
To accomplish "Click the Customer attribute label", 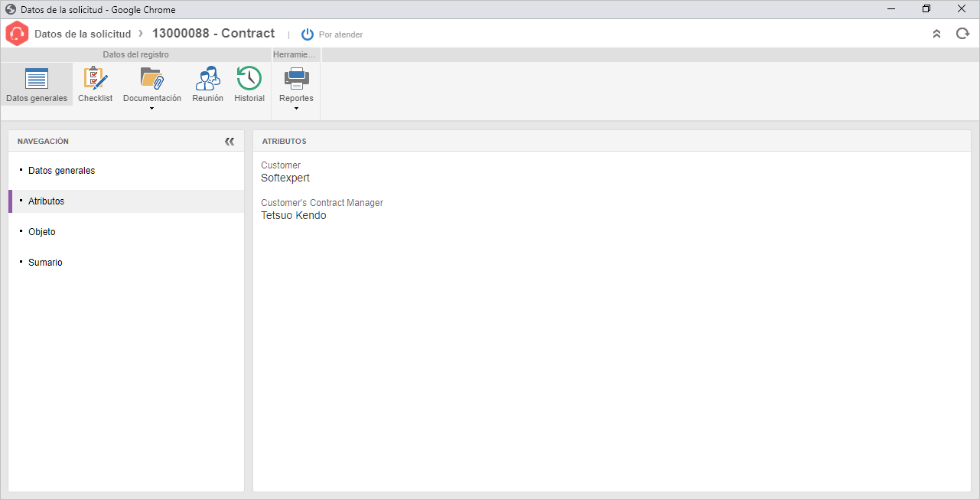I will [x=281, y=165].
